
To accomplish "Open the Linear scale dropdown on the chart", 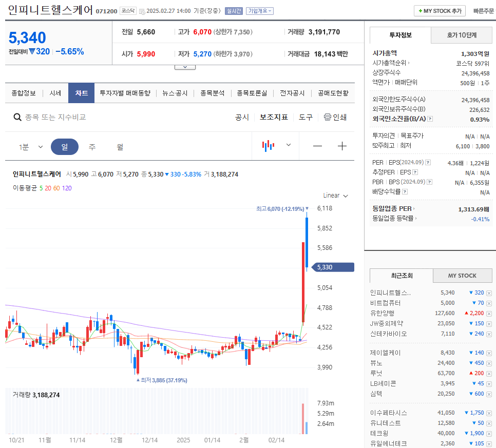I will pos(335,196).
